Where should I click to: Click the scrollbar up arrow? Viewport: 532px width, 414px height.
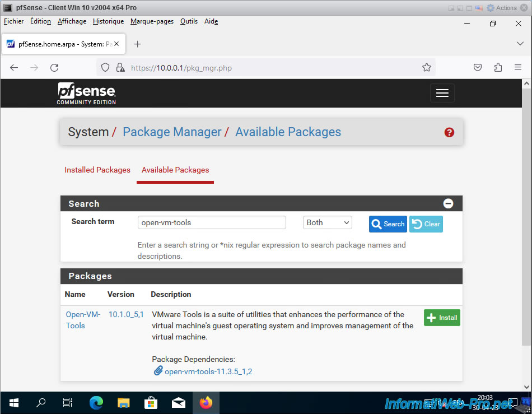tap(526, 83)
